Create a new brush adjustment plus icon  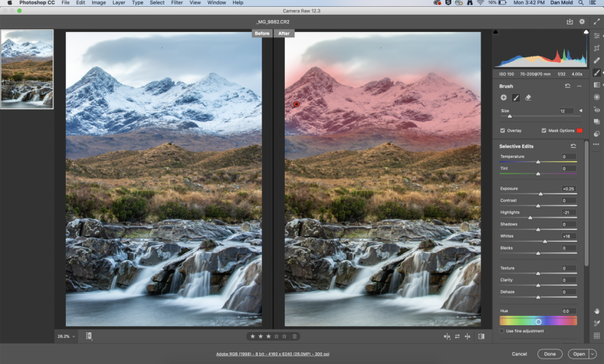click(503, 98)
